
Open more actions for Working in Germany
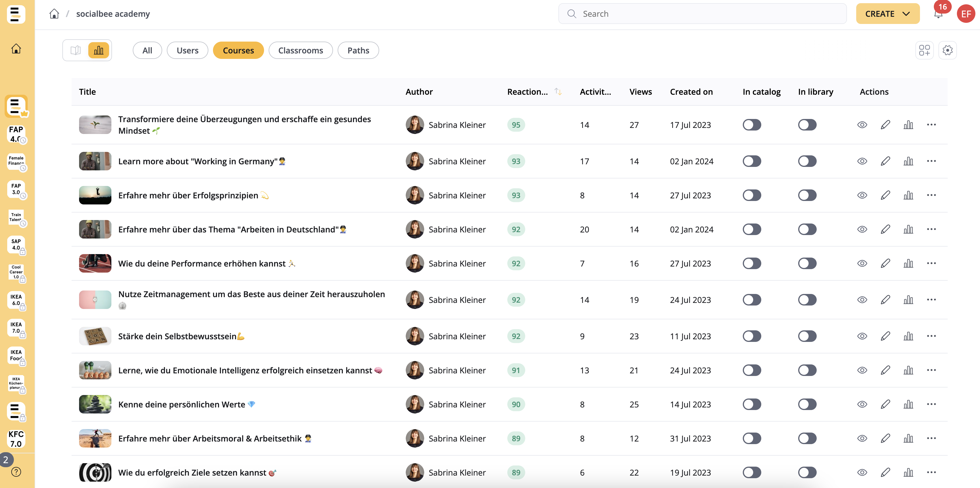931,161
